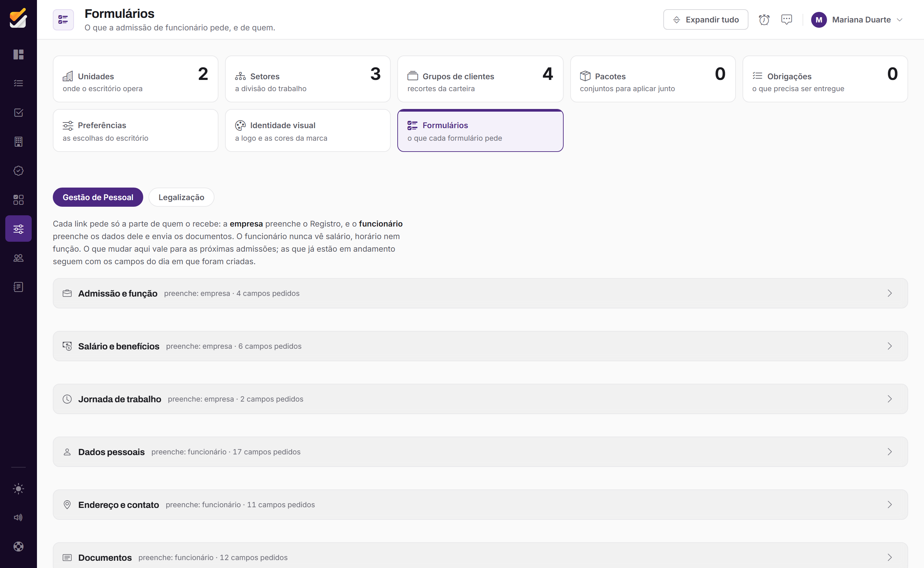Click the active settings sliders sidebar icon
This screenshot has height=568, width=924.
(18, 229)
